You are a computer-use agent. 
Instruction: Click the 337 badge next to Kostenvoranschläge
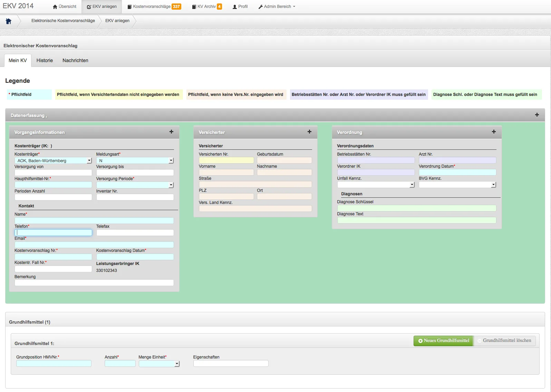pyautogui.click(x=176, y=7)
